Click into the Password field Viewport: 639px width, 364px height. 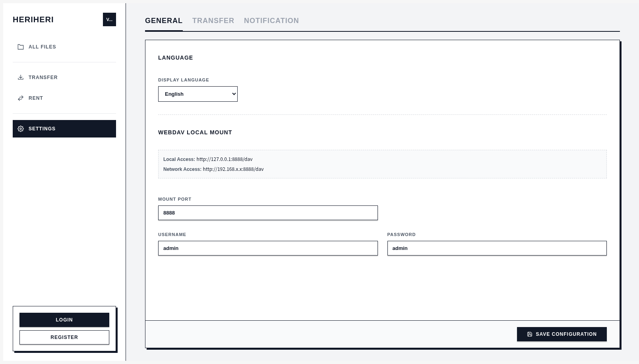click(x=497, y=248)
